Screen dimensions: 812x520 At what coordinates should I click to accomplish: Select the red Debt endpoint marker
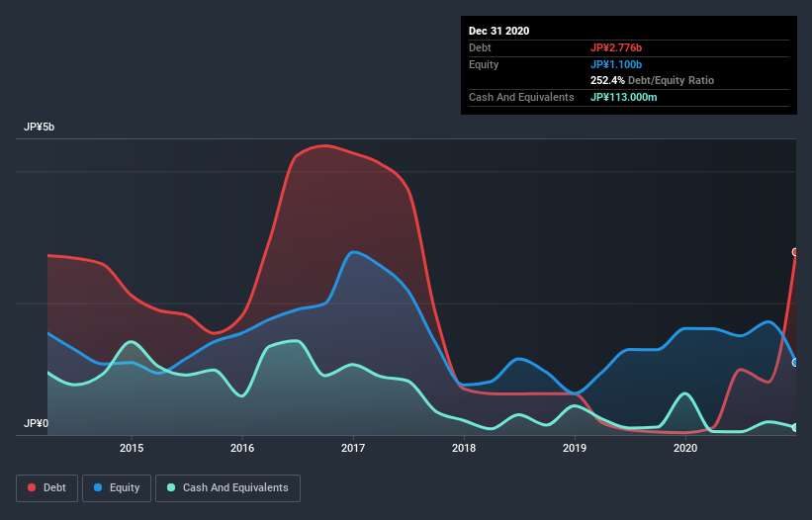795,252
